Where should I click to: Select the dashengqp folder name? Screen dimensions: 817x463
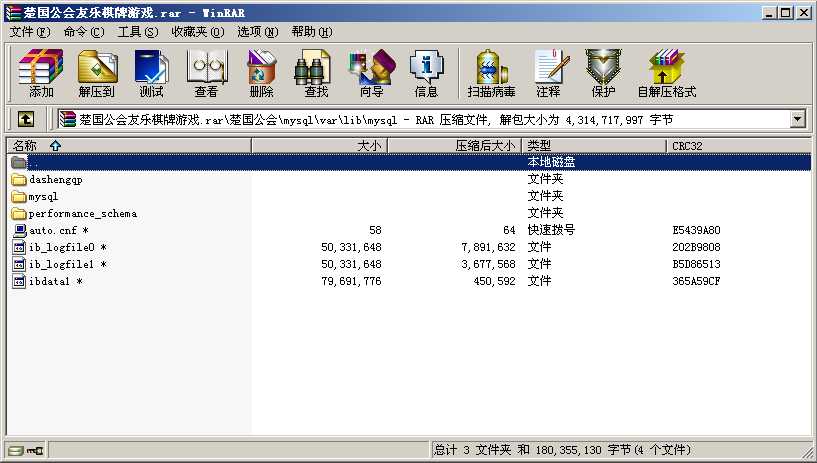tap(56, 180)
